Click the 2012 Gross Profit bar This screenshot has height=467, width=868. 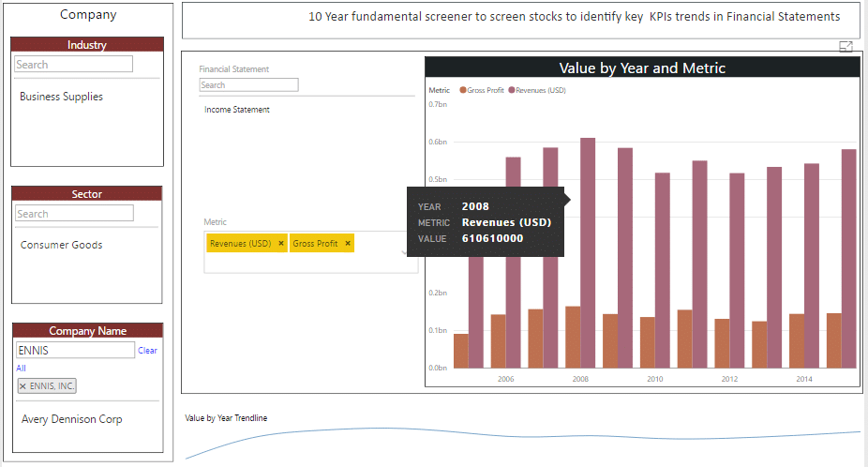tap(722, 343)
